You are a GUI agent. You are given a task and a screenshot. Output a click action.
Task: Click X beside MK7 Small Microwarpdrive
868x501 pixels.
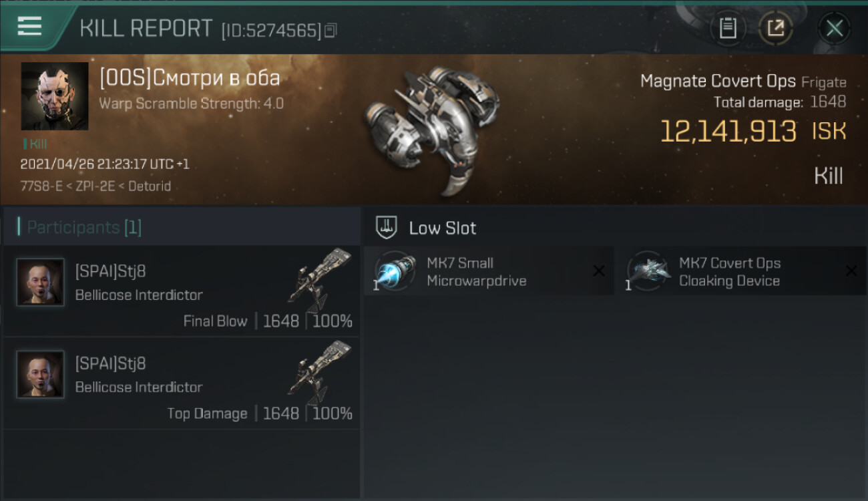pos(599,271)
